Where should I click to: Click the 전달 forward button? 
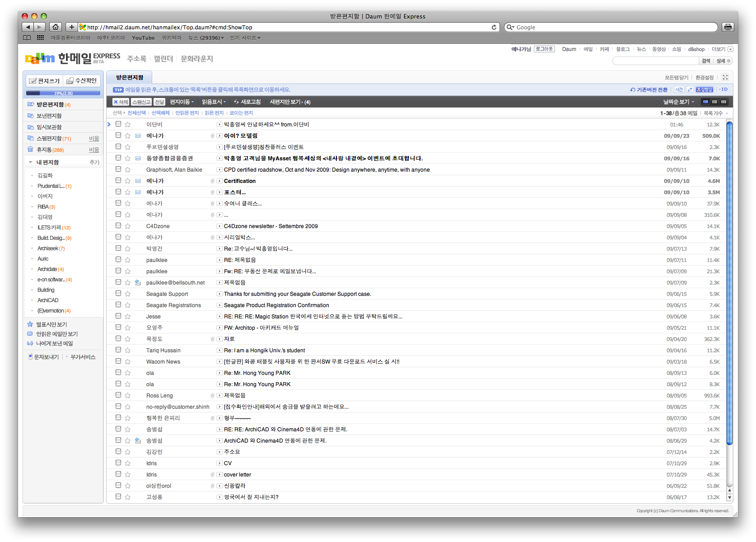159,102
